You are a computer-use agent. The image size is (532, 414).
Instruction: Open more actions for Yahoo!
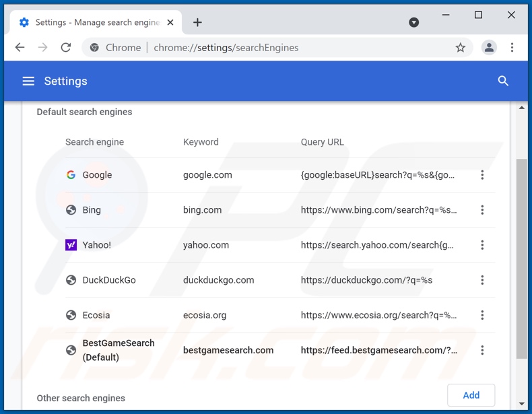(x=482, y=245)
